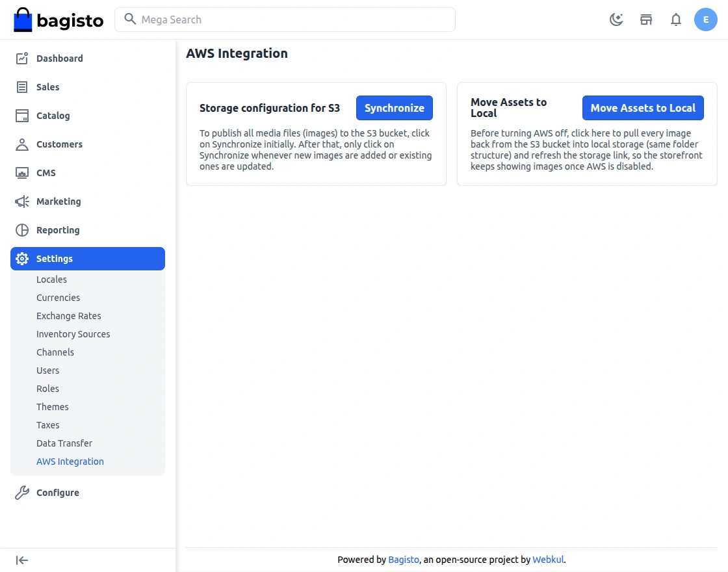Open the Dashboard menu item

point(88,58)
